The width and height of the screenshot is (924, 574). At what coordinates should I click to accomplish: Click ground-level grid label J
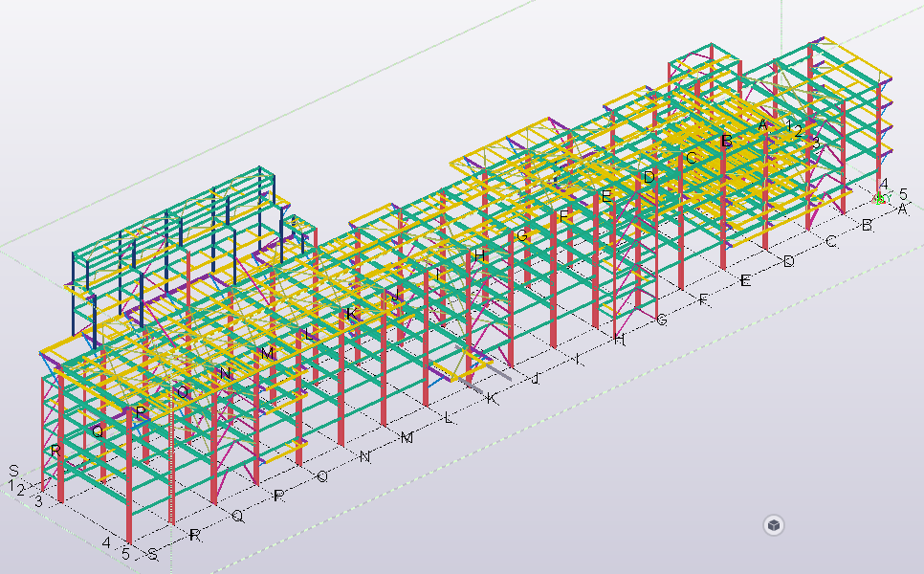tap(536, 379)
